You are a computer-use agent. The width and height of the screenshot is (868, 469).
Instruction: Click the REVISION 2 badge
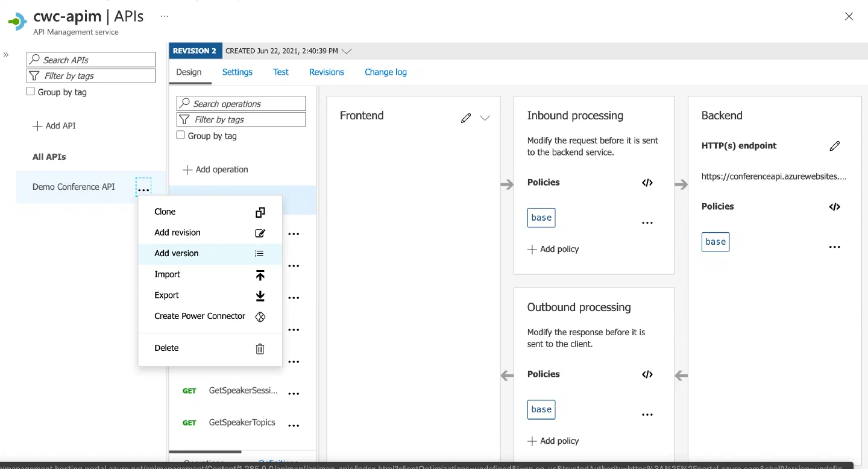tap(195, 51)
